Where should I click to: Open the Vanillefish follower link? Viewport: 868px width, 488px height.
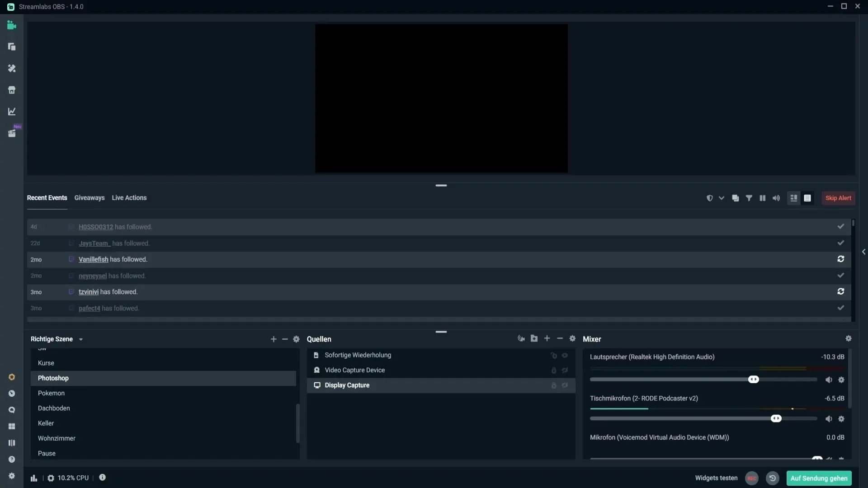[94, 260]
